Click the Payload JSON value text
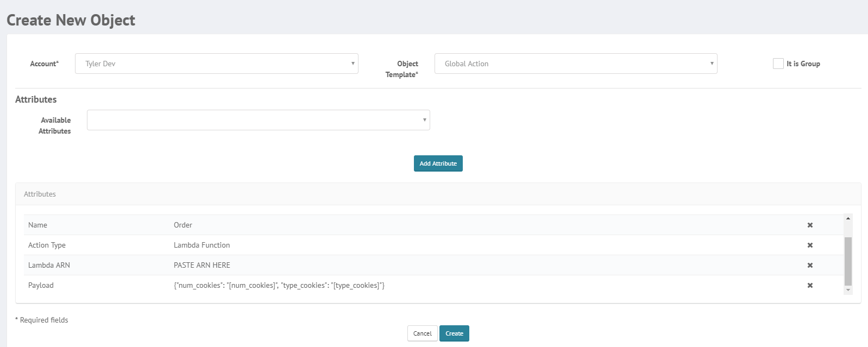This screenshot has height=347, width=868. [279, 285]
